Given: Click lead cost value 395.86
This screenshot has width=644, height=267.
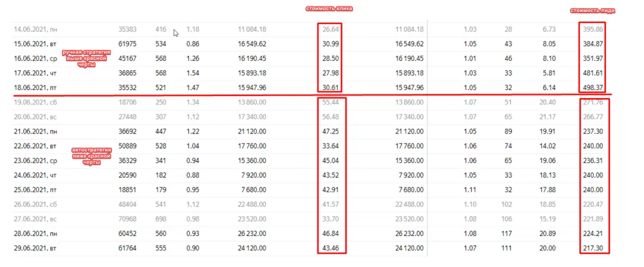Looking at the screenshot, I should [592, 28].
